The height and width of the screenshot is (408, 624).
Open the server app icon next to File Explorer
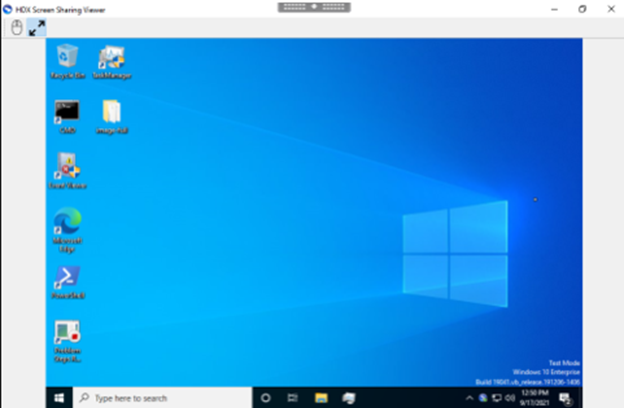pyautogui.click(x=349, y=398)
